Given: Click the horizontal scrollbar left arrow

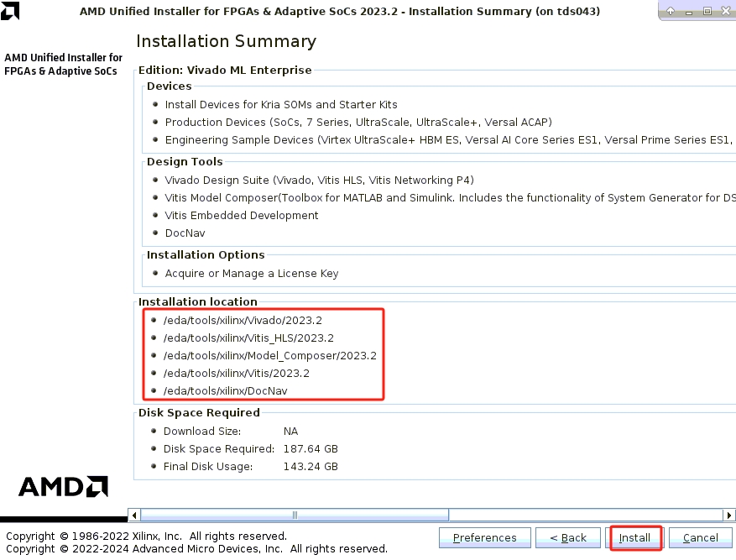Looking at the screenshot, I should pyautogui.click(x=133, y=515).
